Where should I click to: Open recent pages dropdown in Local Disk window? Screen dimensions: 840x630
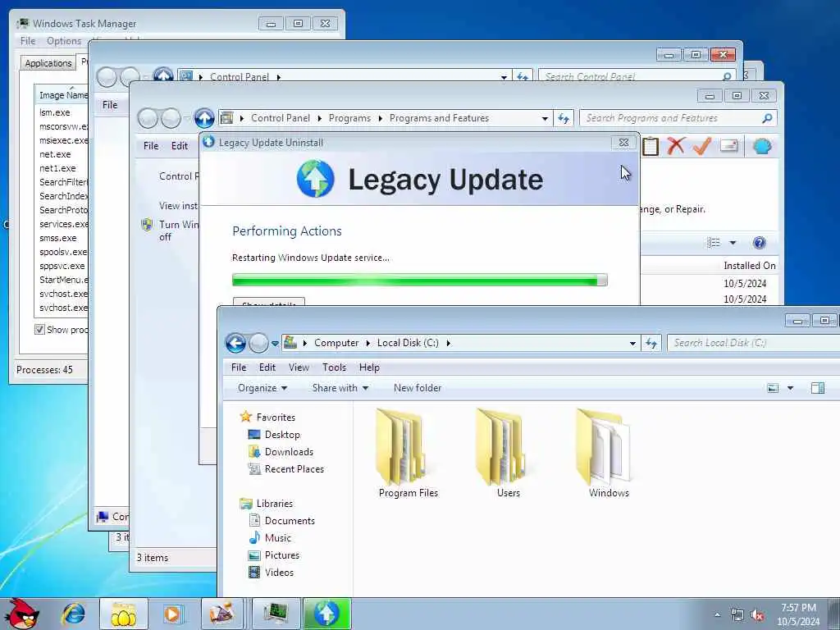pos(275,344)
